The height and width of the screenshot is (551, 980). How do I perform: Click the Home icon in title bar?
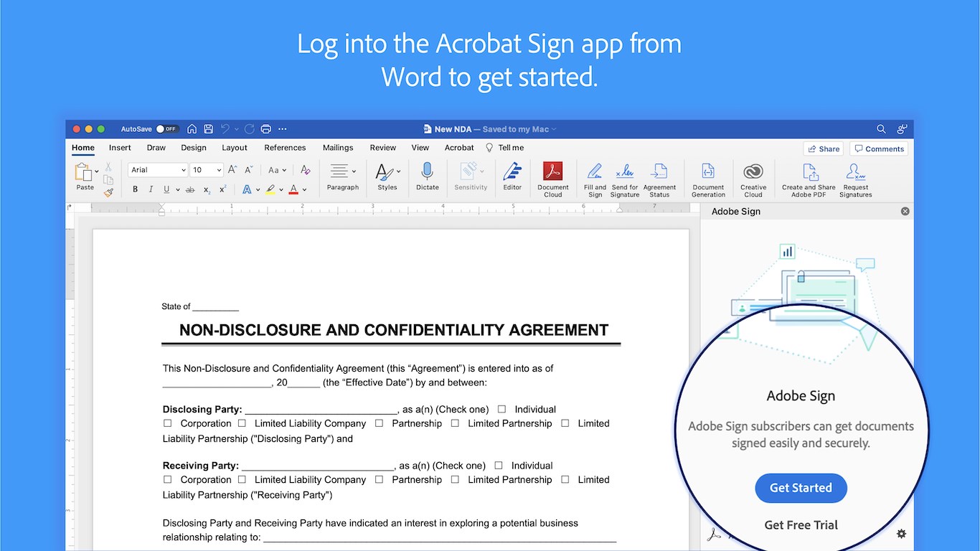click(192, 129)
